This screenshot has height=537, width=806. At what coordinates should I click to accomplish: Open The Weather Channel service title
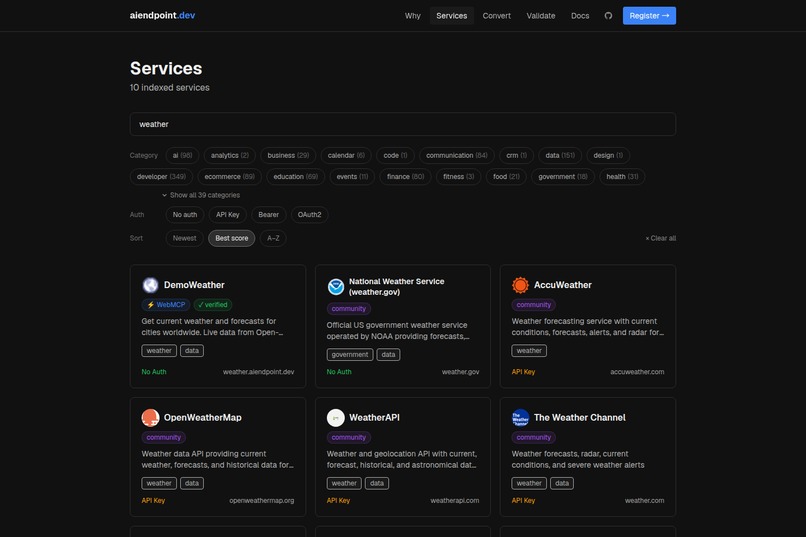pyautogui.click(x=579, y=417)
